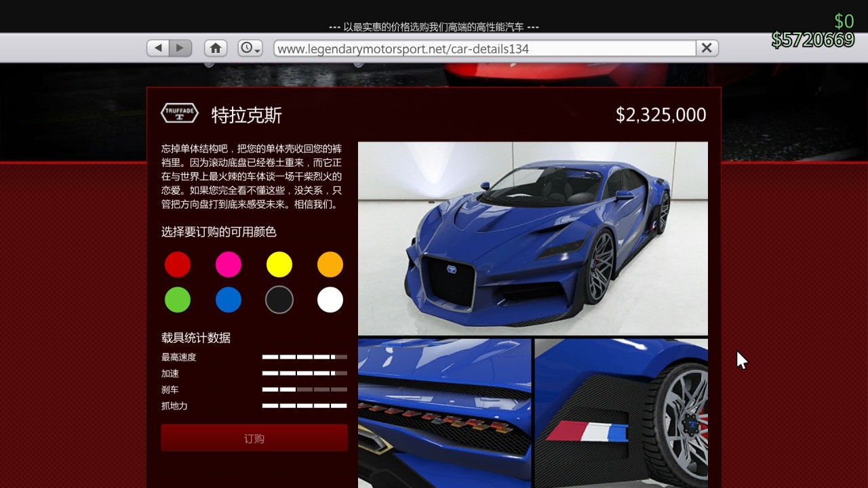View the front grille close-up photo
868x488 pixels.
click(444, 413)
